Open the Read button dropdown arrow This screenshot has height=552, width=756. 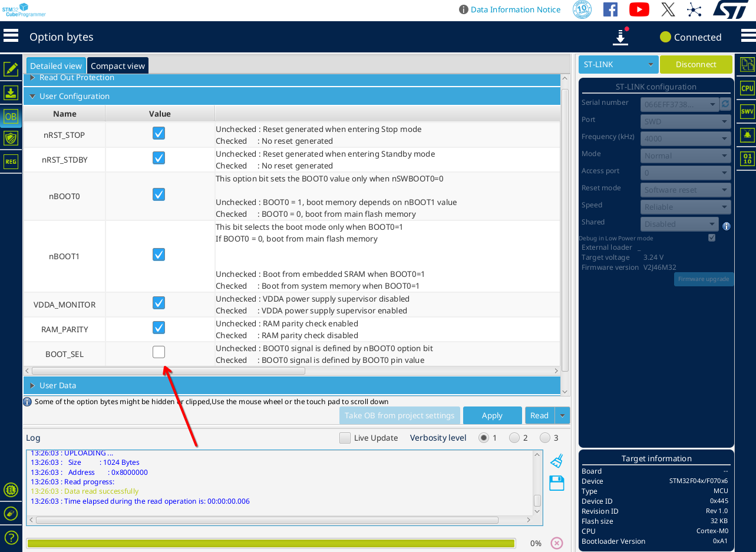pyautogui.click(x=563, y=415)
